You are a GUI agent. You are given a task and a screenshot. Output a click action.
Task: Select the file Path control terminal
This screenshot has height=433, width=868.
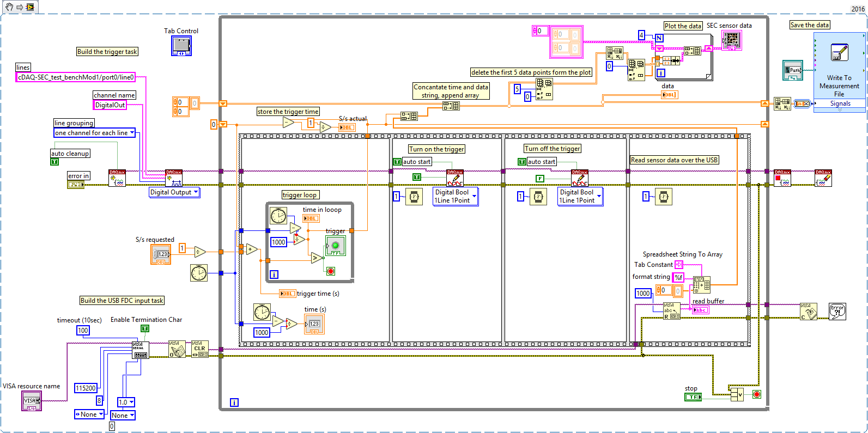pyautogui.click(x=792, y=70)
